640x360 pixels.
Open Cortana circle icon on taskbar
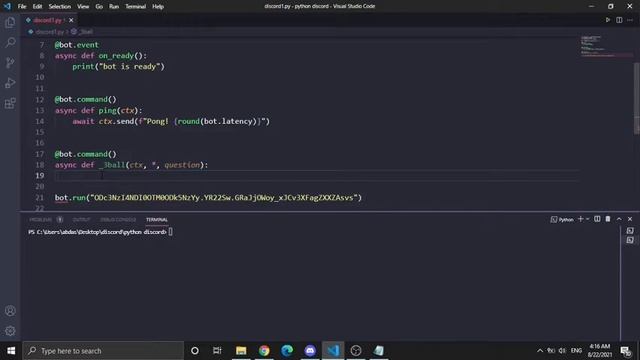195,351
